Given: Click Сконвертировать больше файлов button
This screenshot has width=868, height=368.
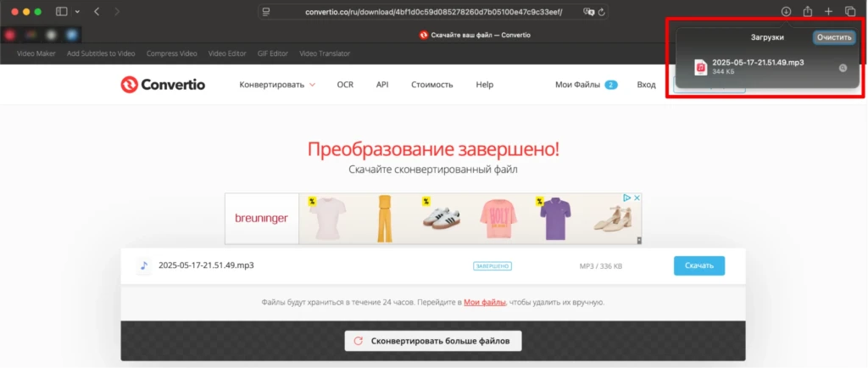Looking at the screenshot, I should 433,341.
